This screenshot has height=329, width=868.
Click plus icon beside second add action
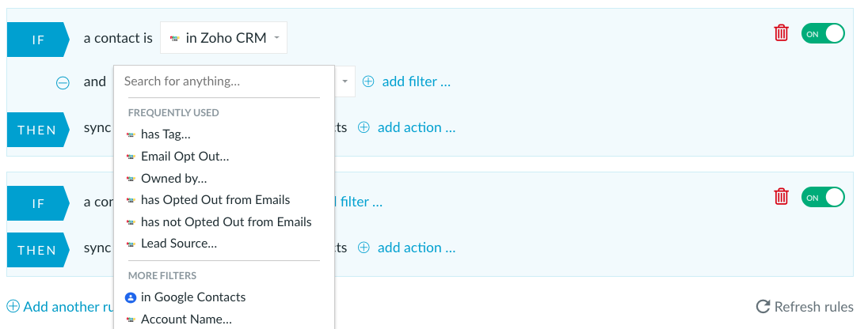point(364,248)
